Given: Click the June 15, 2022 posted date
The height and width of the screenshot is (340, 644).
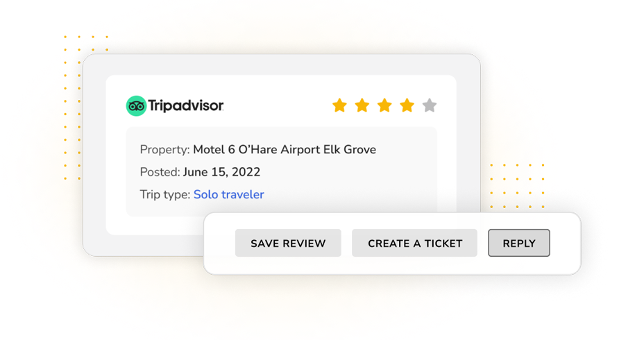Looking at the screenshot, I should coord(222,172).
